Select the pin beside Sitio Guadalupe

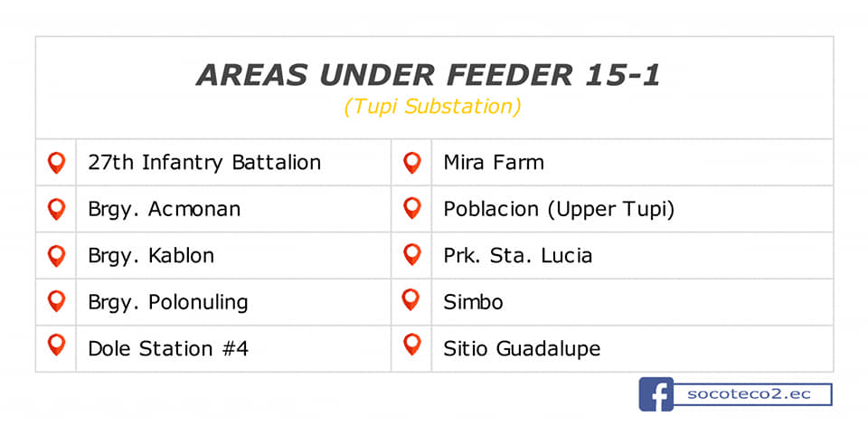click(x=412, y=345)
